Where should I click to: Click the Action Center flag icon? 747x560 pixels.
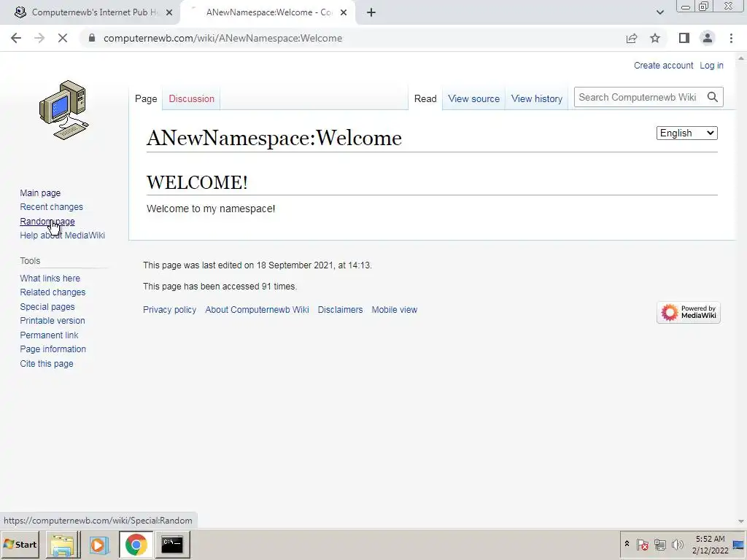642,545
